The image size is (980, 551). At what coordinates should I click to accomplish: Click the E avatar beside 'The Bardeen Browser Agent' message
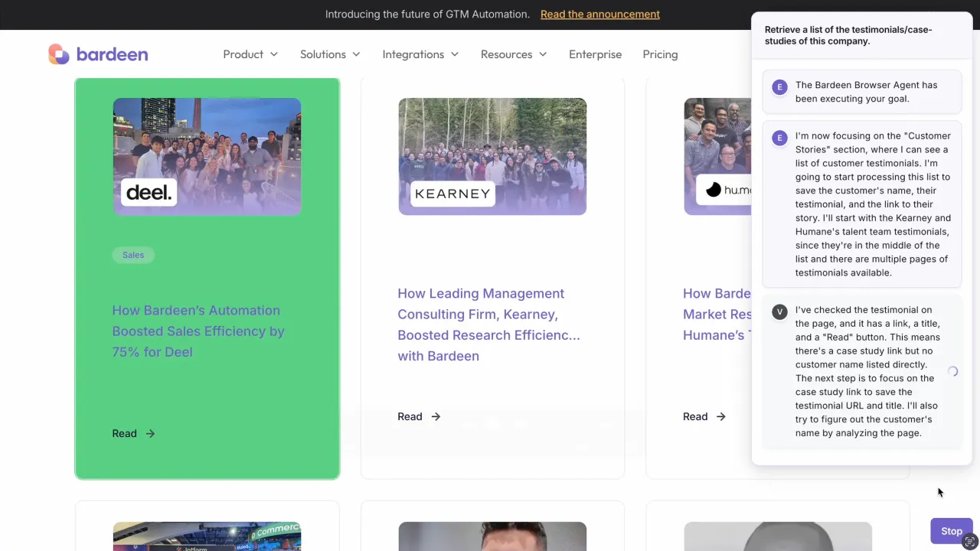pyautogui.click(x=779, y=87)
